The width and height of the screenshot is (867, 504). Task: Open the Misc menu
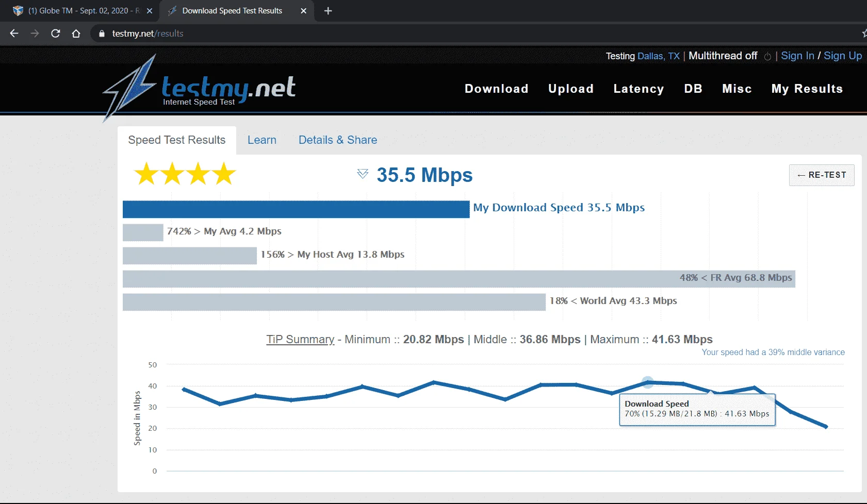point(737,89)
